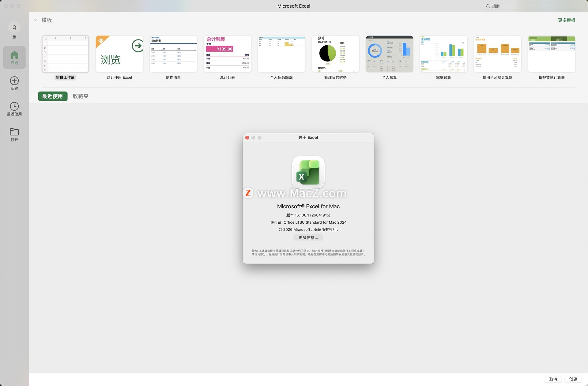Select the Blank Workbook (空白工作簿) template
This screenshot has height=386, width=588.
tap(65, 54)
